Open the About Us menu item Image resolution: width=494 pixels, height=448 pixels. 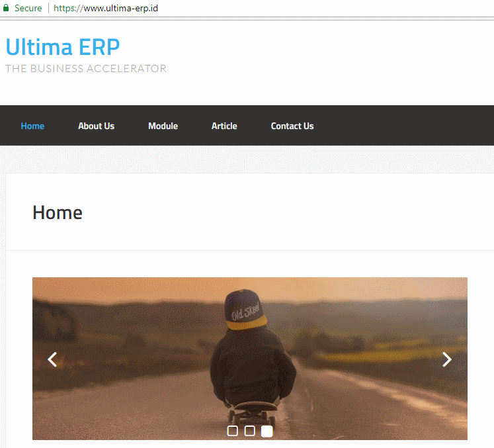(x=96, y=126)
